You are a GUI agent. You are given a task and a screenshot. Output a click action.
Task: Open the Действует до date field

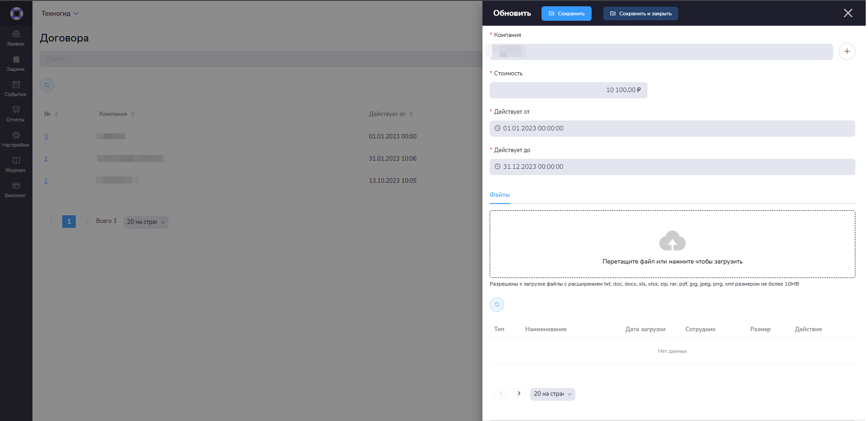pyautogui.click(x=672, y=167)
